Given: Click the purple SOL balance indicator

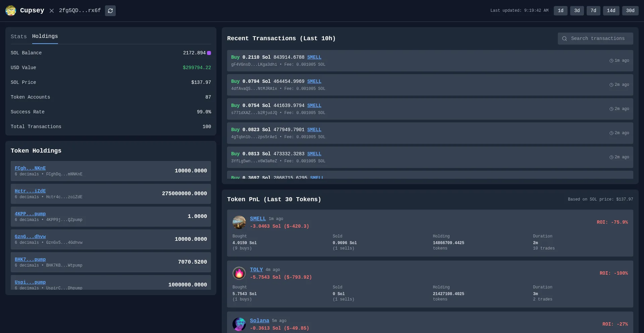Looking at the screenshot, I should tap(209, 53).
